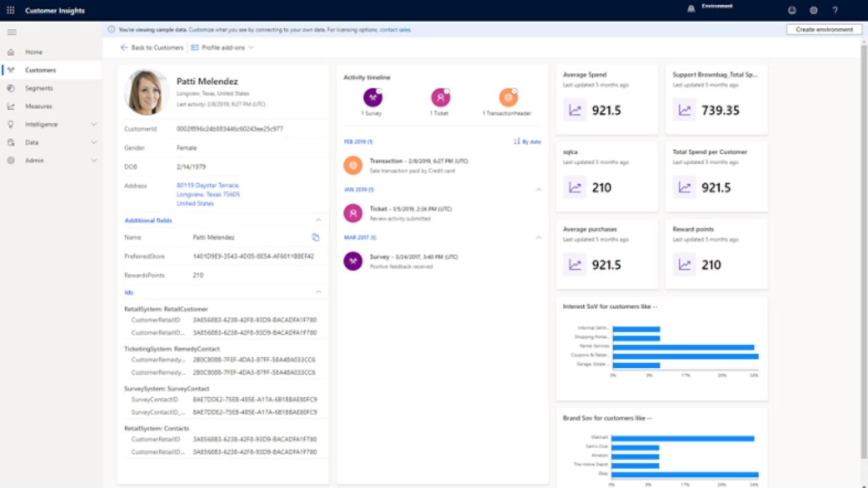This screenshot has height=488, width=868.
Task: Collapse the Ids section
Action: pyautogui.click(x=318, y=292)
